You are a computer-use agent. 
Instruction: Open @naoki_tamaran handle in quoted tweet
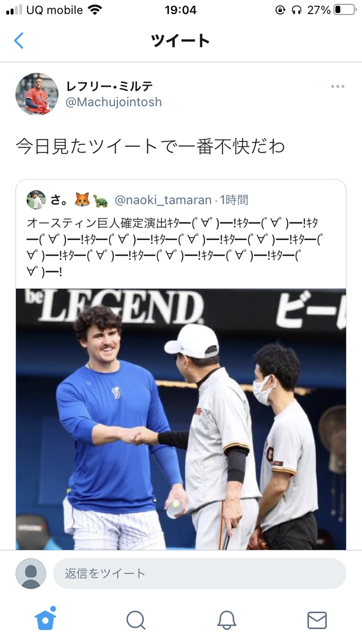point(163,200)
